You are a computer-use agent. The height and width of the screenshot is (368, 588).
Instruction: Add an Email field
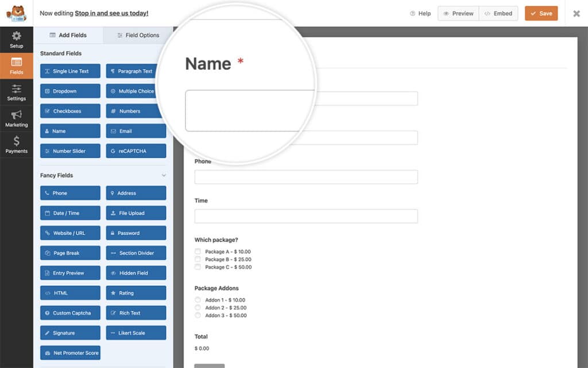(x=136, y=131)
